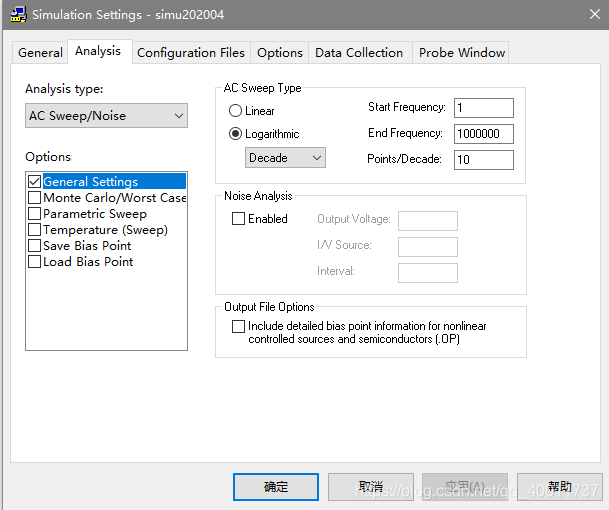
Task: Select the Temperature (Sweep) label
Action: point(105,230)
